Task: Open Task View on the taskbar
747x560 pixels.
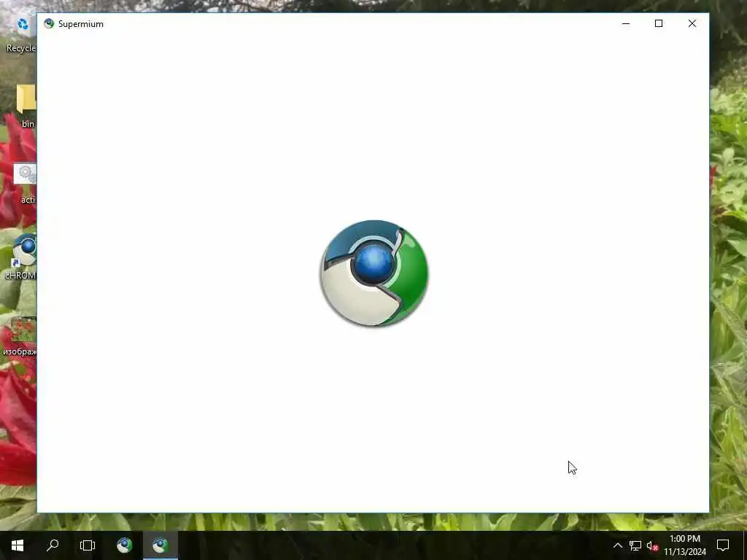Action: point(88,545)
